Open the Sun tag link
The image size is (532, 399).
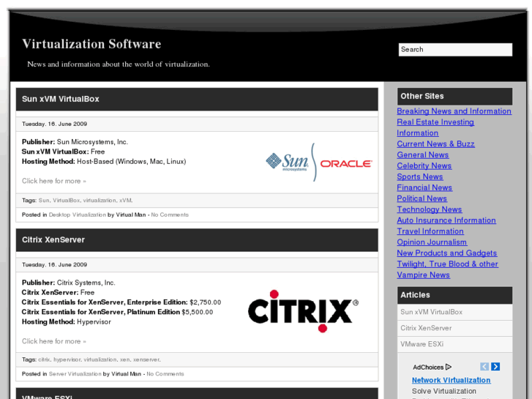[x=44, y=201]
